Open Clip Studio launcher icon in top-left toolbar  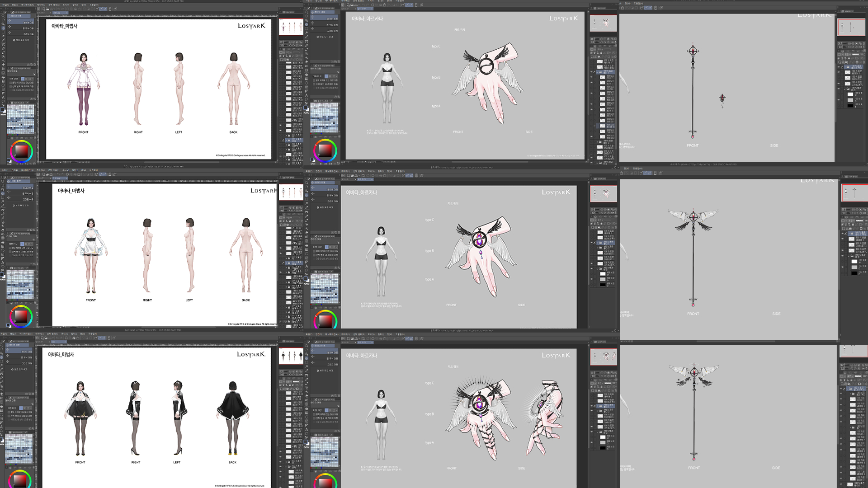[x=38, y=9]
